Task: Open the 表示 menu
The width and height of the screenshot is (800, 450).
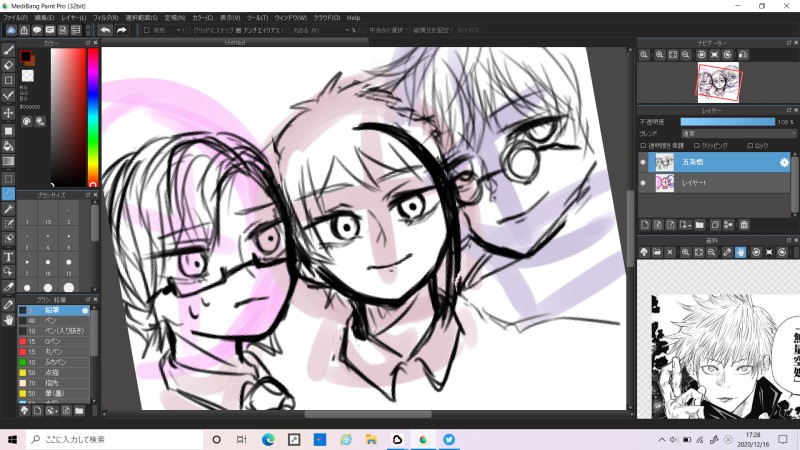Action: point(230,17)
